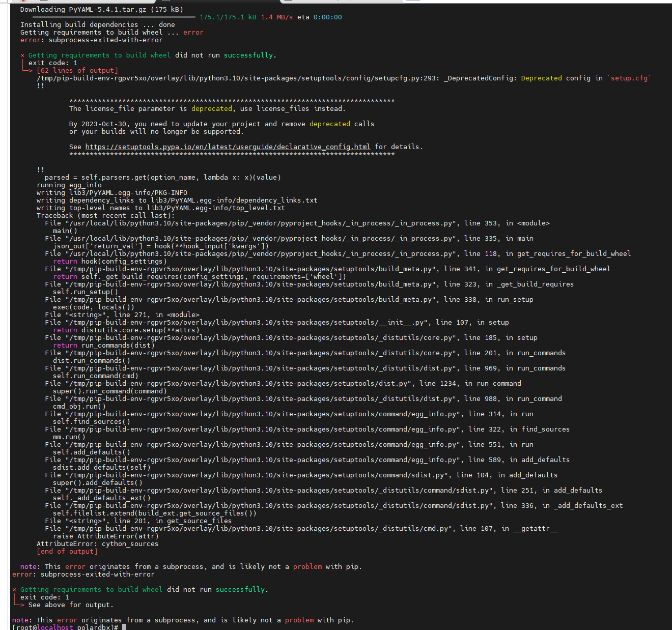
Task: Click the 'mm.run()' line
Action: click(69, 437)
